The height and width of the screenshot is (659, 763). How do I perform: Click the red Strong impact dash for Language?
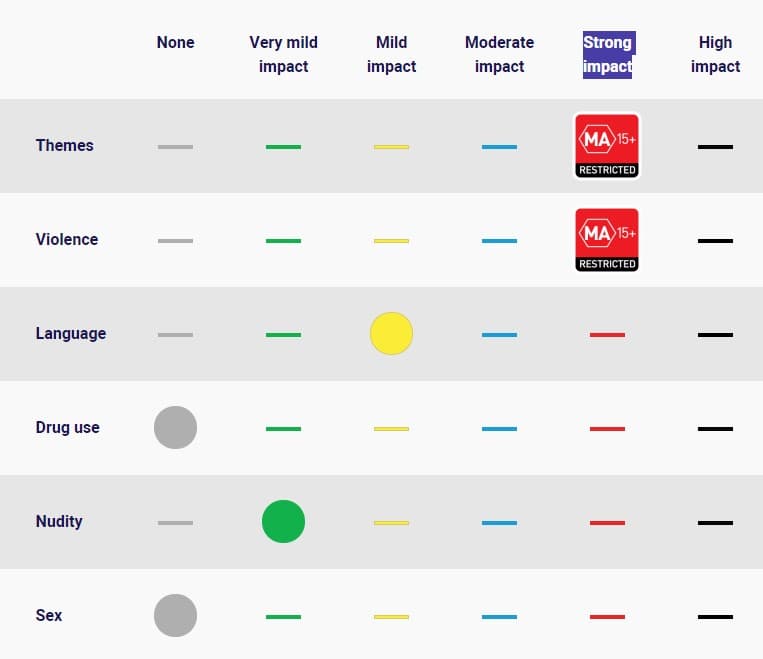point(607,334)
